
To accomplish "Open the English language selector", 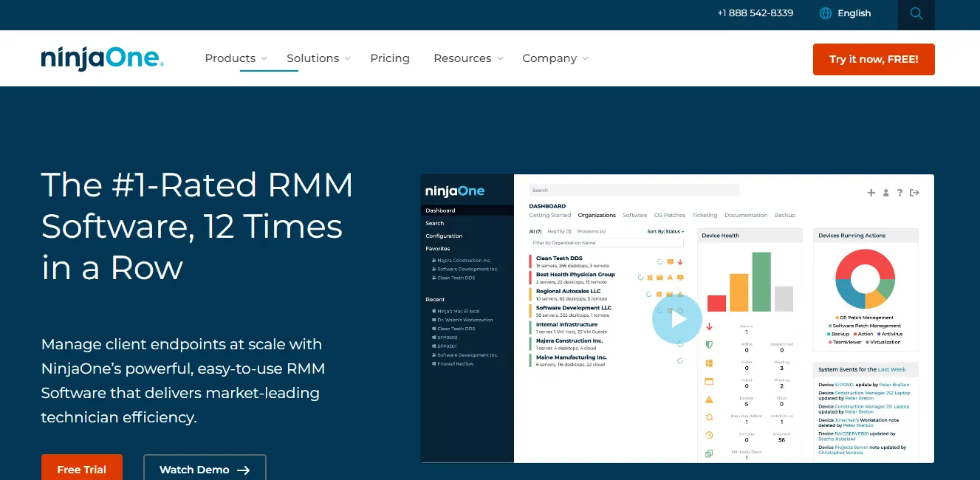I will click(x=846, y=13).
